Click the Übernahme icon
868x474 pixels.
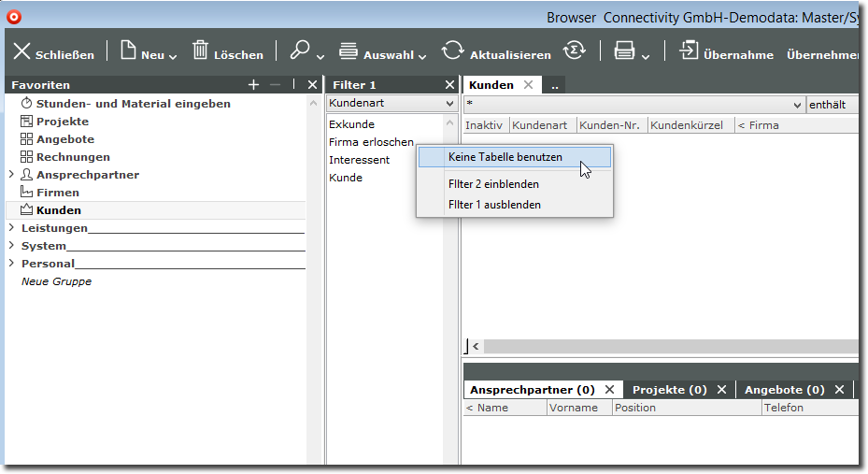coord(689,51)
